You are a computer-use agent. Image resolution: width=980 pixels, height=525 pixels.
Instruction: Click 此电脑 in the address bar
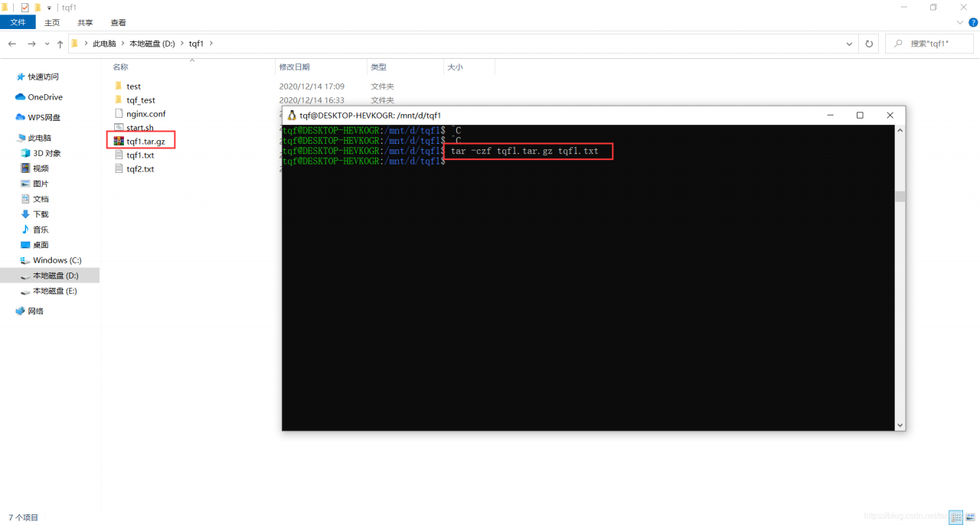[x=103, y=44]
